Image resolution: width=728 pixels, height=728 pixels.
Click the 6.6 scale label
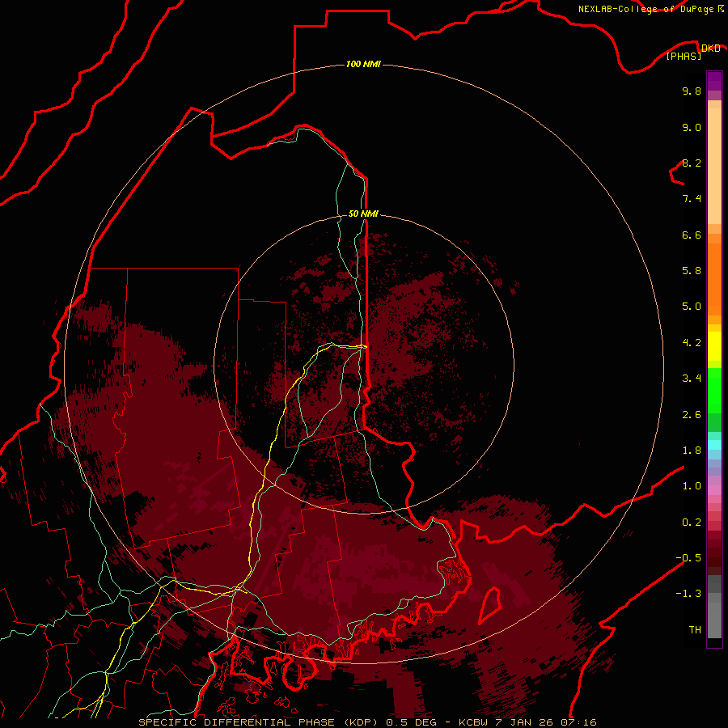click(692, 235)
